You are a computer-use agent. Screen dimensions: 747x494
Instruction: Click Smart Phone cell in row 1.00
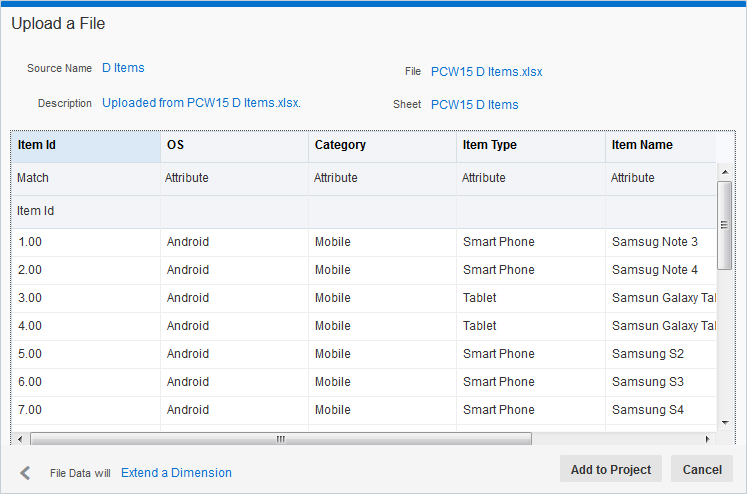click(x=531, y=242)
